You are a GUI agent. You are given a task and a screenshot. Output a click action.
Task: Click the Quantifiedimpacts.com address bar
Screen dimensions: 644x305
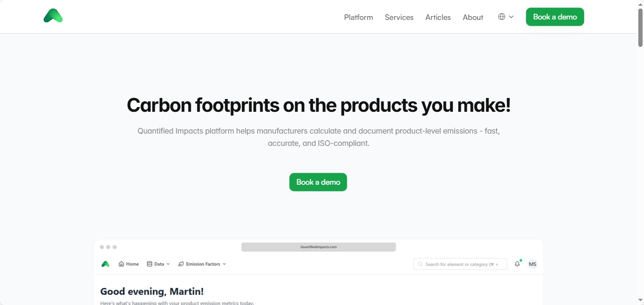click(x=318, y=247)
